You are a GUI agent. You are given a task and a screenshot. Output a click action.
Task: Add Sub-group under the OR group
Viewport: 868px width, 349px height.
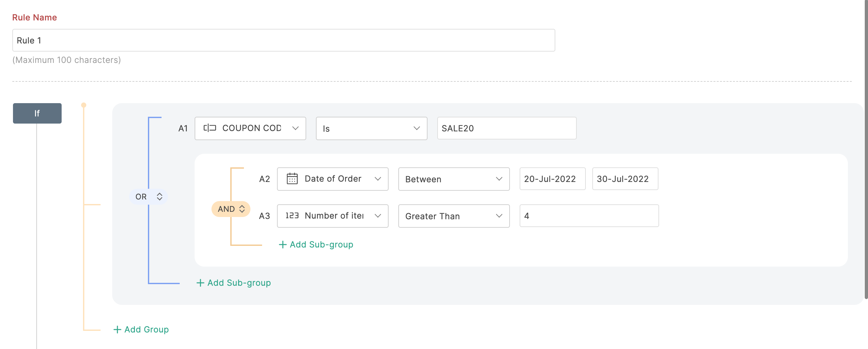click(233, 283)
